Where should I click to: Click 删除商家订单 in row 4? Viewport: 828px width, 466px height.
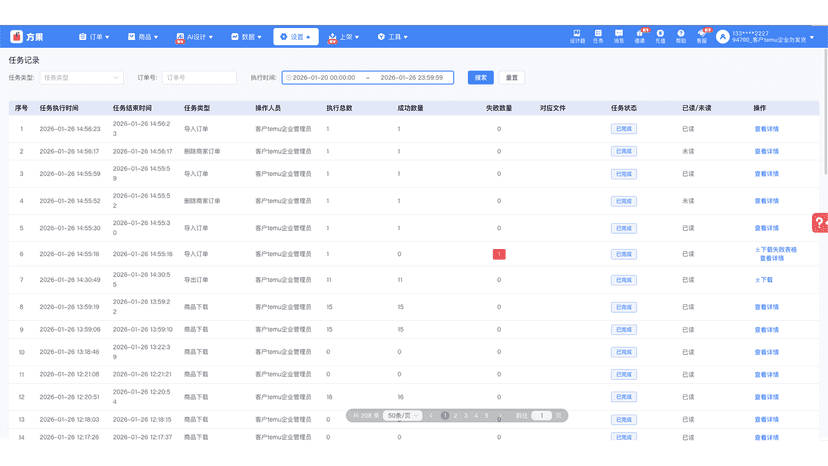tap(202, 201)
